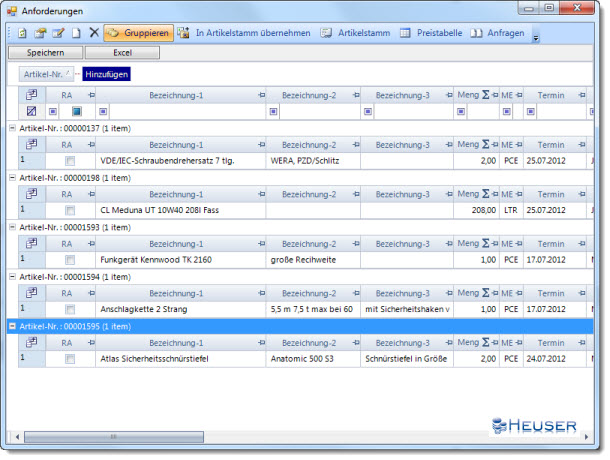Image resolution: width=610 pixels, height=460 pixels.
Task: Collapse group Artikel-Nr. 00000137
Action: click(12, 128)
